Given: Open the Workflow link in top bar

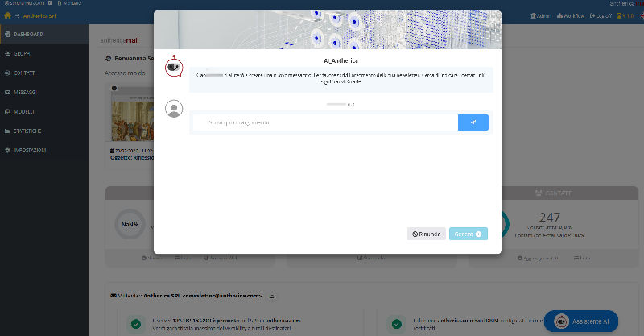Looking at the screenshot, I should pyautogui.click(x=571, y=15).
